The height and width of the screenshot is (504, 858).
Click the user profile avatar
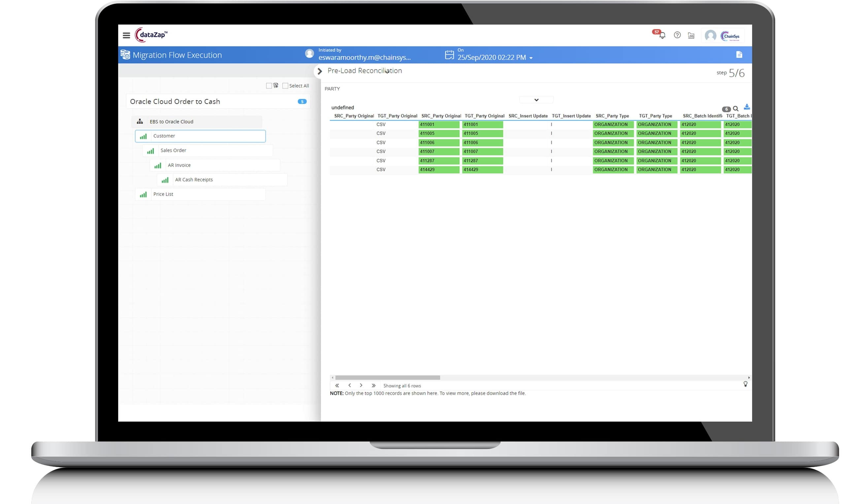pos(710,35)
